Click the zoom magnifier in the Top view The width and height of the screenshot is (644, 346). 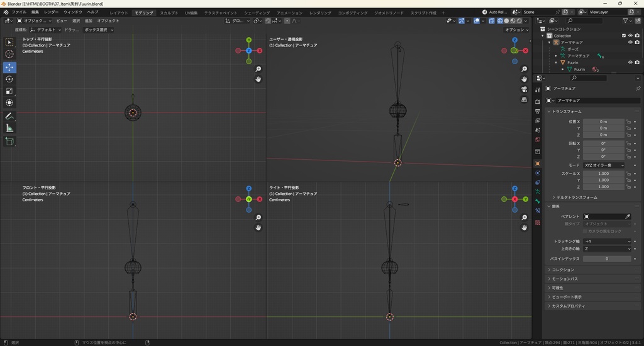click(258, 69)
